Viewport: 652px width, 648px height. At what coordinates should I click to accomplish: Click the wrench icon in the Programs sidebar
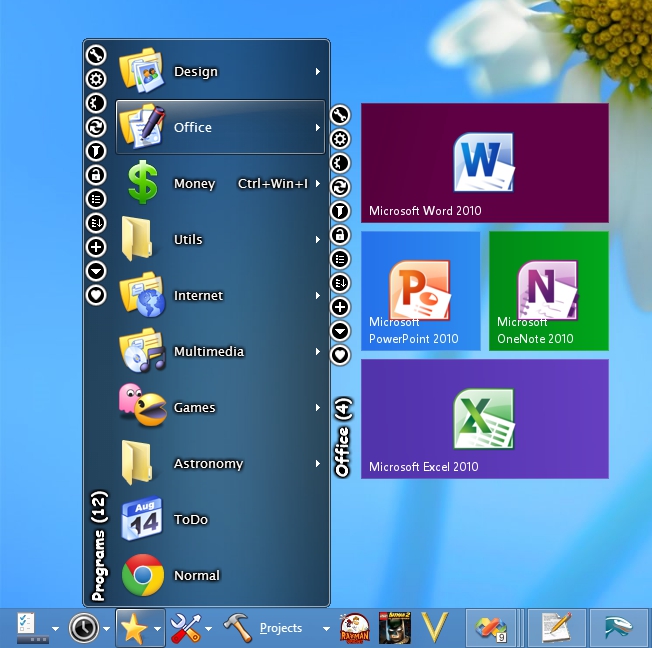point(96,55)
